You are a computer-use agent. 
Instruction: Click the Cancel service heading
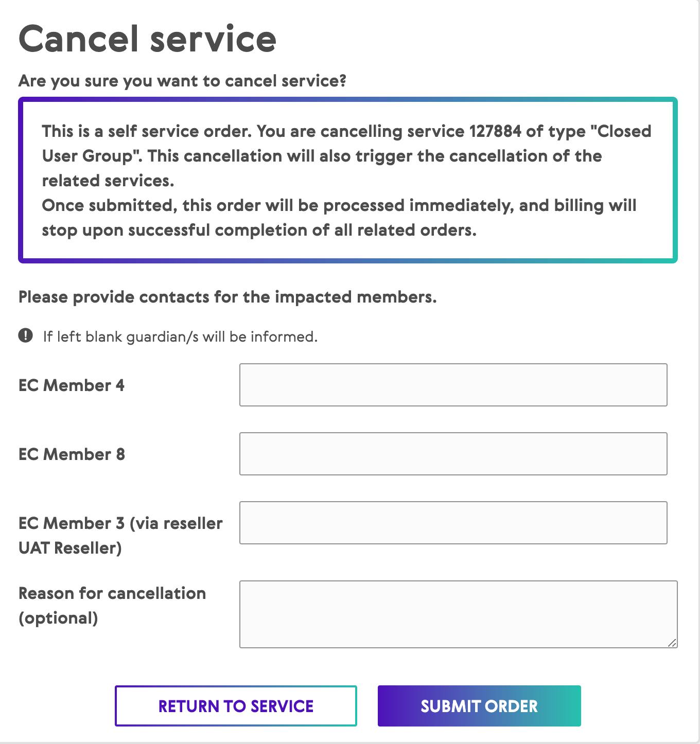(147, 39)
